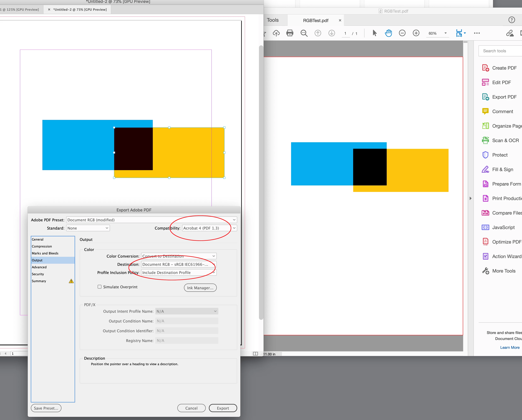The height and width of the screenshot is (420, 522).
Task: Click the zoom out minus icon
Action: [x=402, y=33]
